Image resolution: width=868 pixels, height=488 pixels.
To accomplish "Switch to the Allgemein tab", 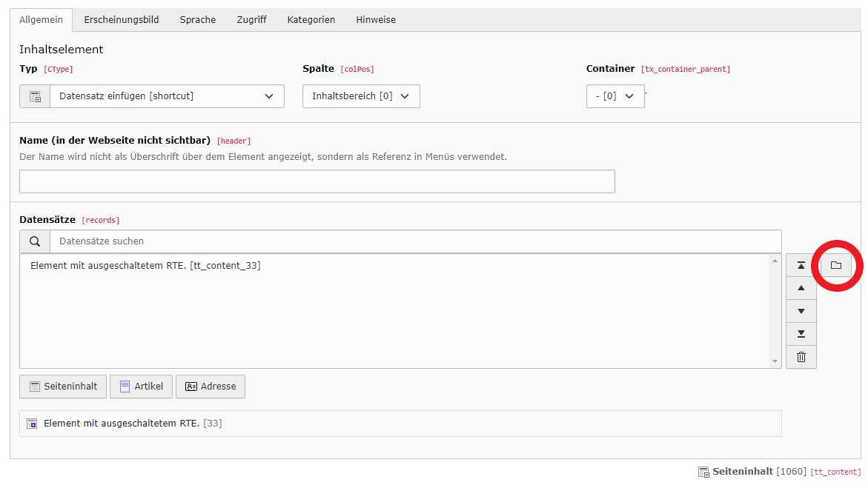I will pyautogui.click(x=41, y=20).
